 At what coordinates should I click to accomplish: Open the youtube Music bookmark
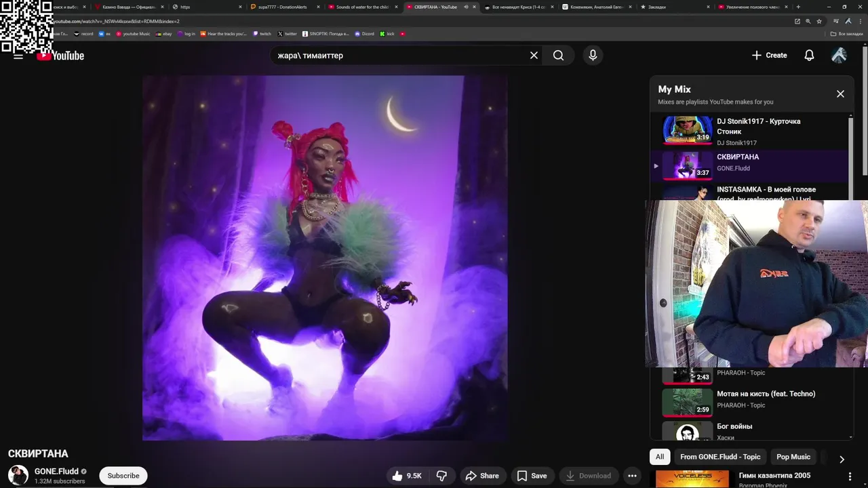(x=133, y=33)
